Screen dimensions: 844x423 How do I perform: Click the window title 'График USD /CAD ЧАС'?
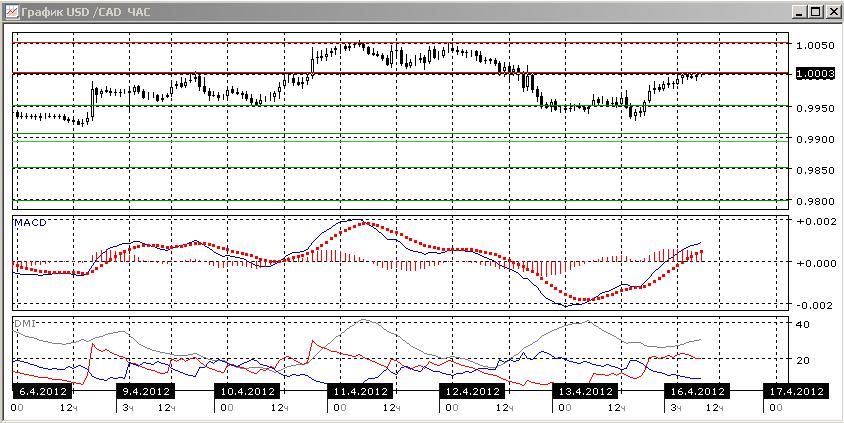tap(85, 11)
